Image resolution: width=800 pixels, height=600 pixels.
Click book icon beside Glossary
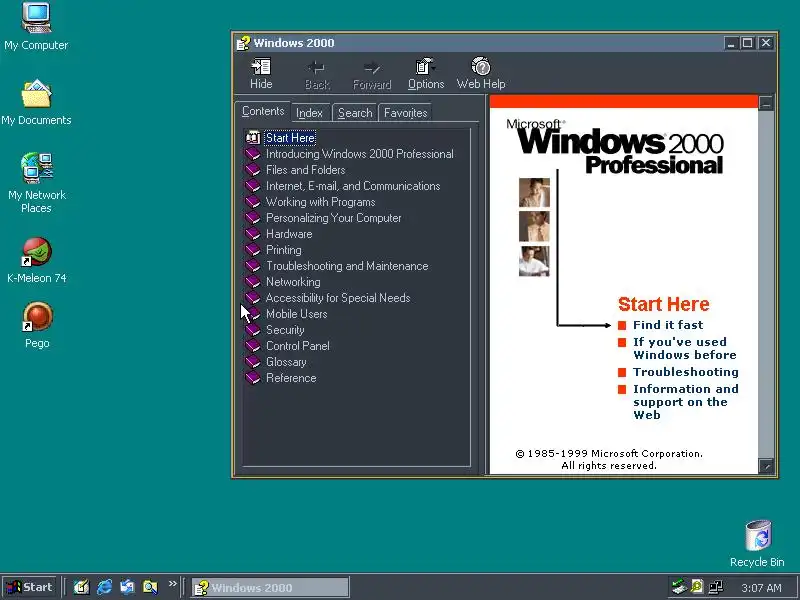253,362
